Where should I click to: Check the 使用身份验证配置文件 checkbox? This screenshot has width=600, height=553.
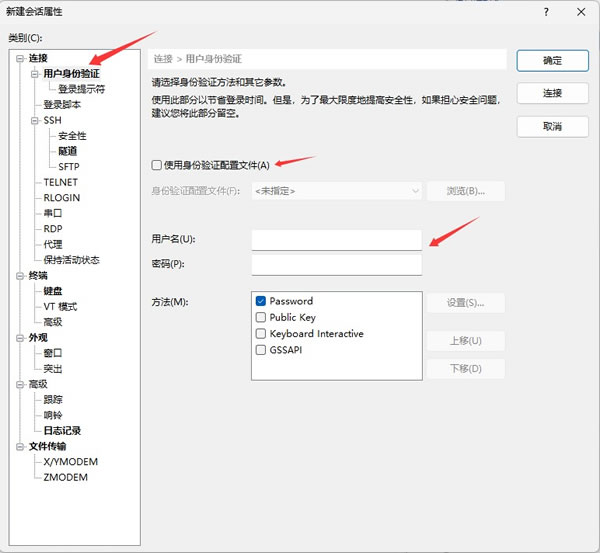(156, 165)
